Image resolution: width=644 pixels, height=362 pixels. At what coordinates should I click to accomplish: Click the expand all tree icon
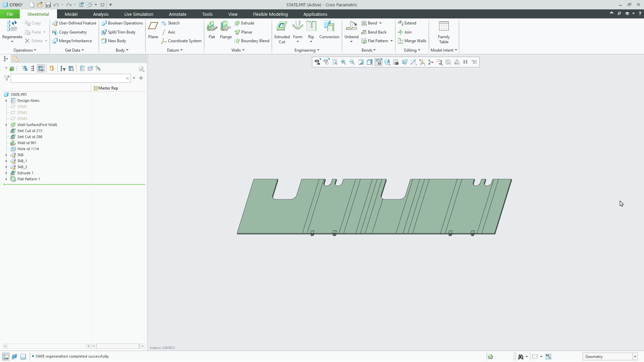[25, 68]
